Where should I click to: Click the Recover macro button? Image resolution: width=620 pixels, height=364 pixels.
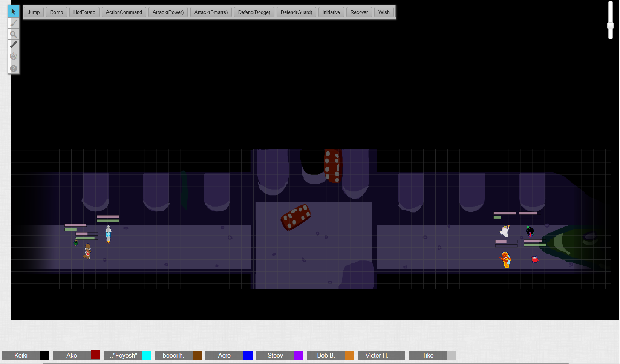359,12
